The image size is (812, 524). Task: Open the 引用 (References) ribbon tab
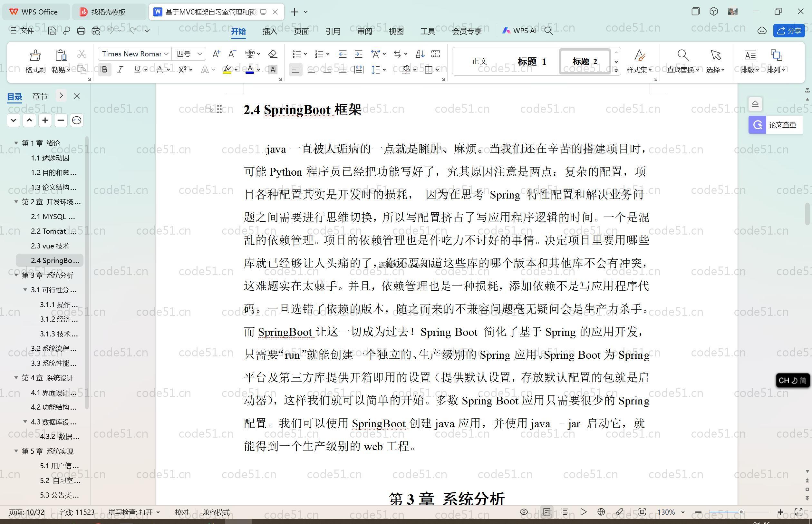[333, 31]
